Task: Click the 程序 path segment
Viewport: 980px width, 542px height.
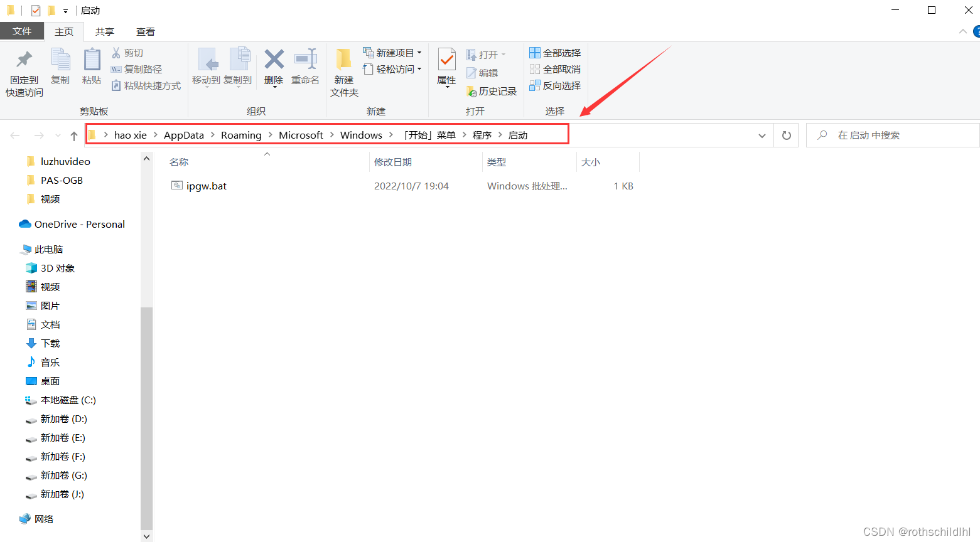Action: point(482,135)
